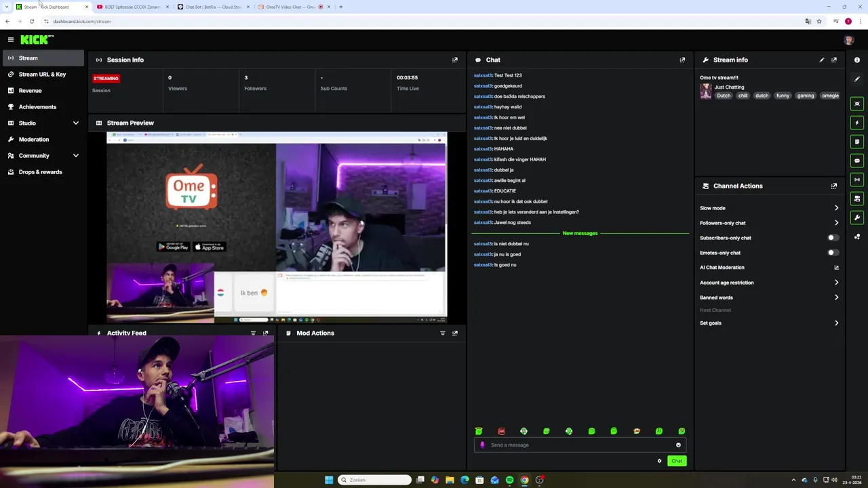
Task: Toggle Stream Preview widget icon in right sidebar
Action: pos(857,104)
